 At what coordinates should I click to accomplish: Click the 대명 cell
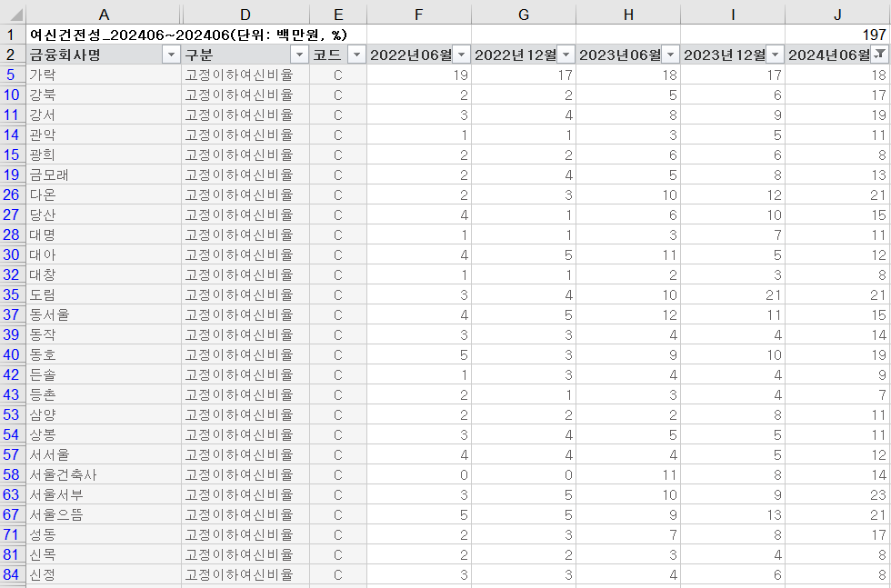coord(104,234)
